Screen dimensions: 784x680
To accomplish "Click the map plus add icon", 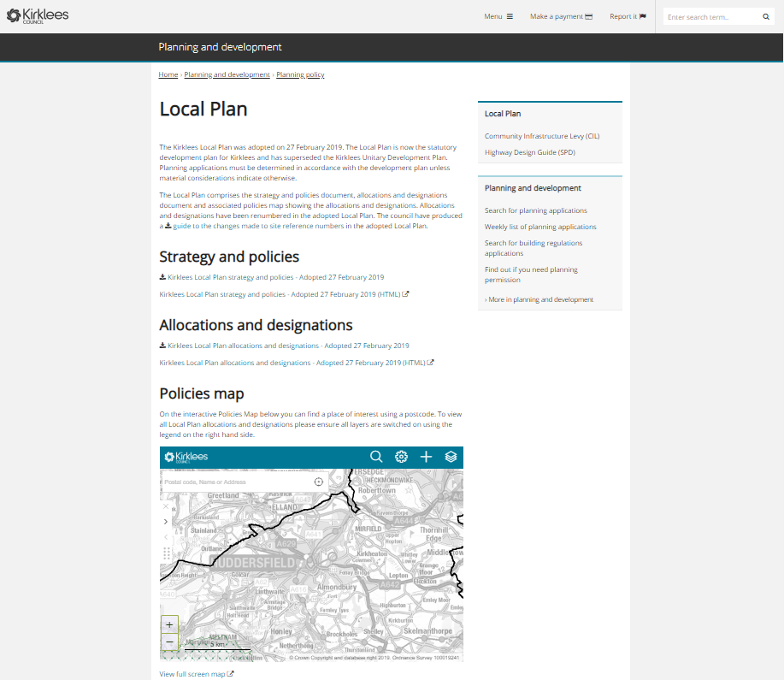I will (x=426, y=457).
